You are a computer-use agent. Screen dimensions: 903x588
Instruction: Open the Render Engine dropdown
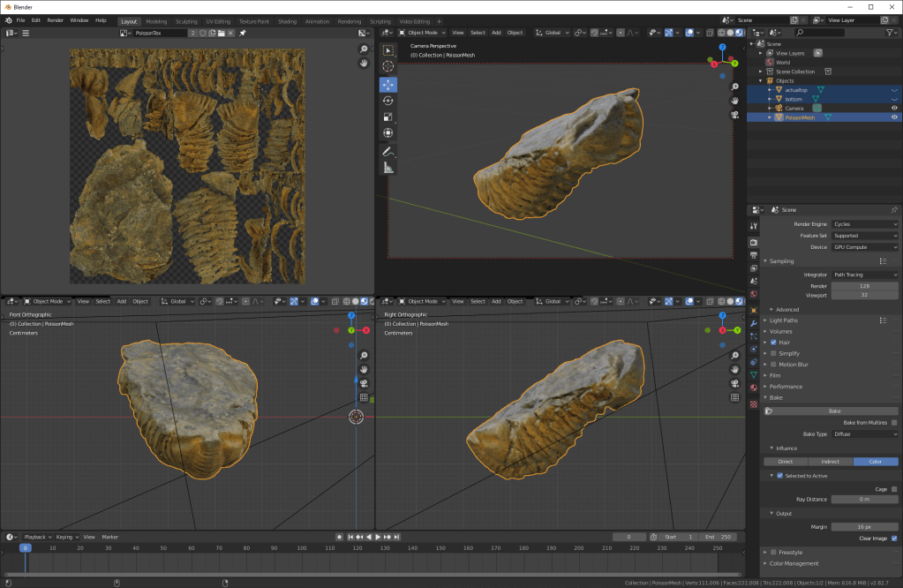[x=864, y=224]
